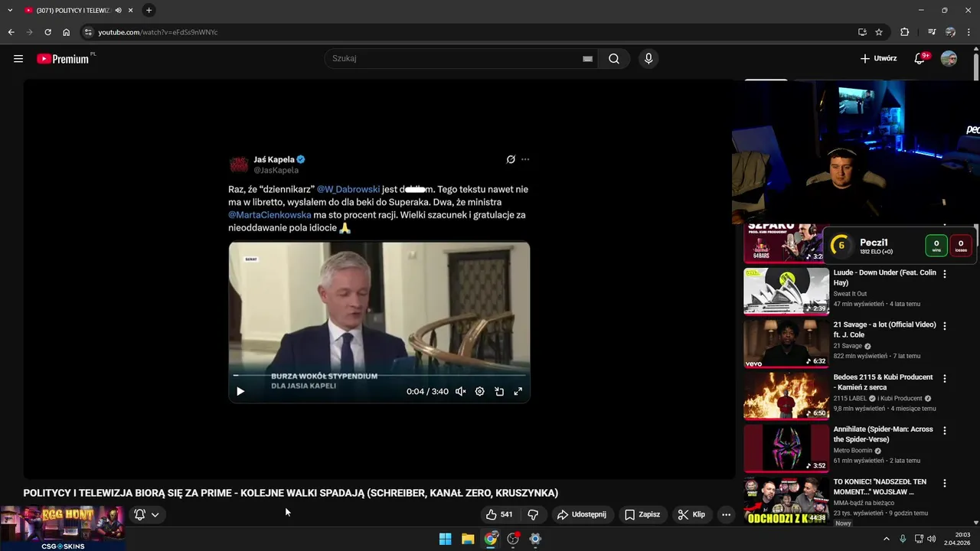Open the Settings gear app in taskbar
Viewport: 980px width, 551px height.
[x=535, y=539]
